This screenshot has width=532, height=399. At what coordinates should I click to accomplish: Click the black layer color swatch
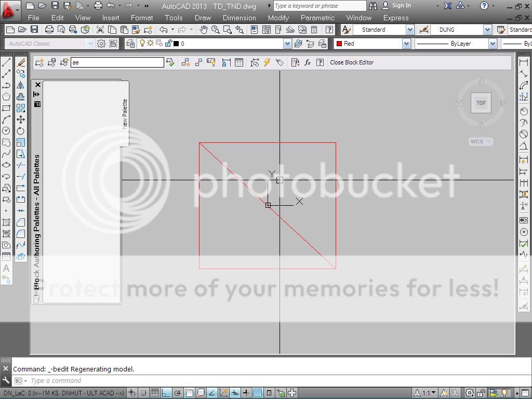(176, 44)
